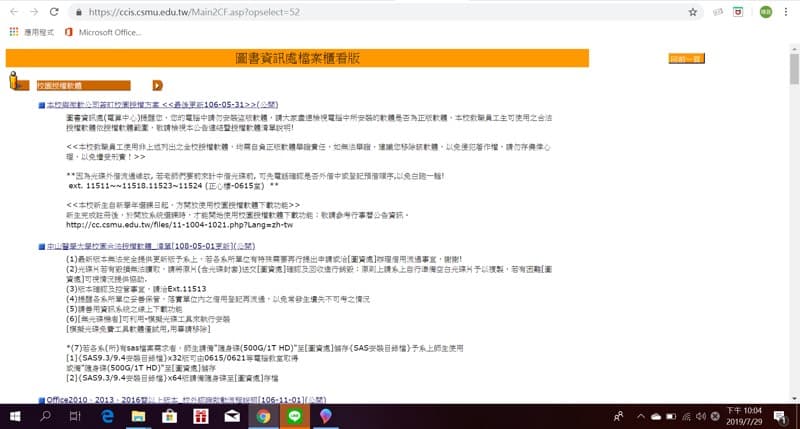The width and height of the screenshot is (800, 429).
Task: Click the vertical scrollbar thumb
Action: click(794, 68)
